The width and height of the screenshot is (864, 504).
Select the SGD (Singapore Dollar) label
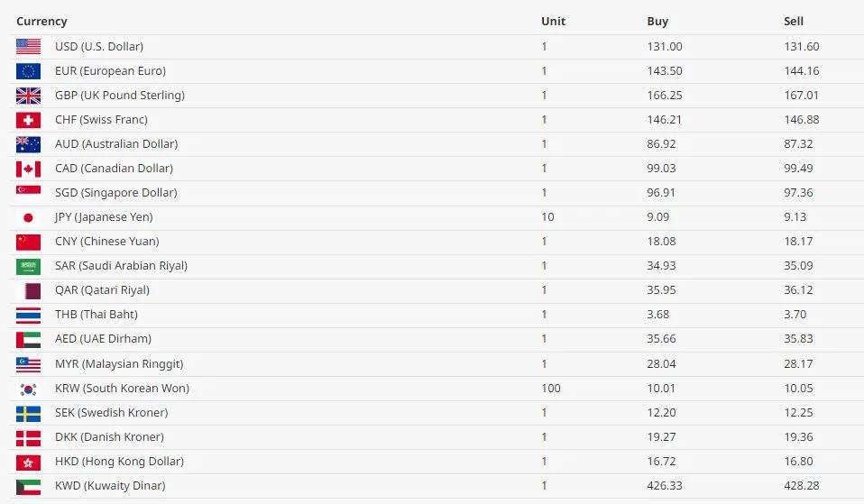(115, 193)
